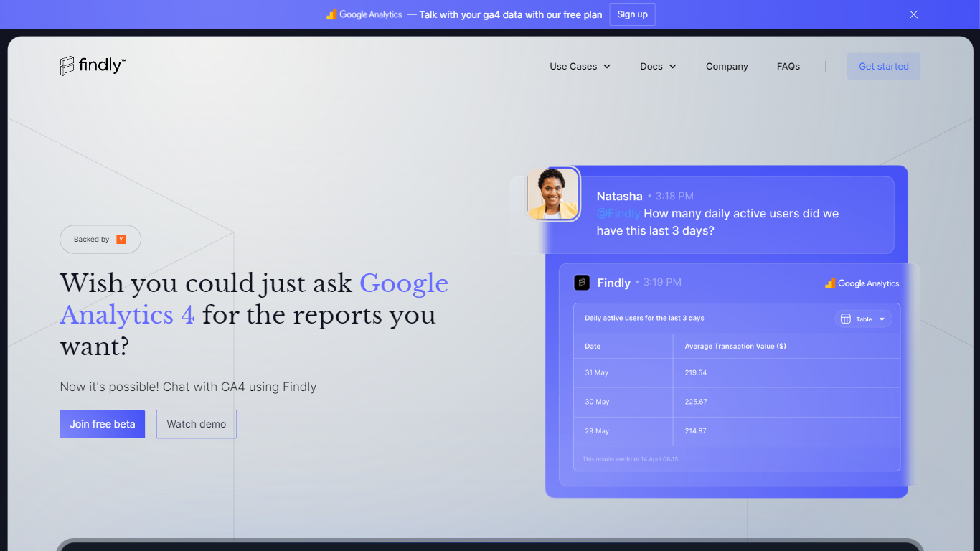Open the Company page
Screen dimensions: 980x551
[x=727, y=67]
